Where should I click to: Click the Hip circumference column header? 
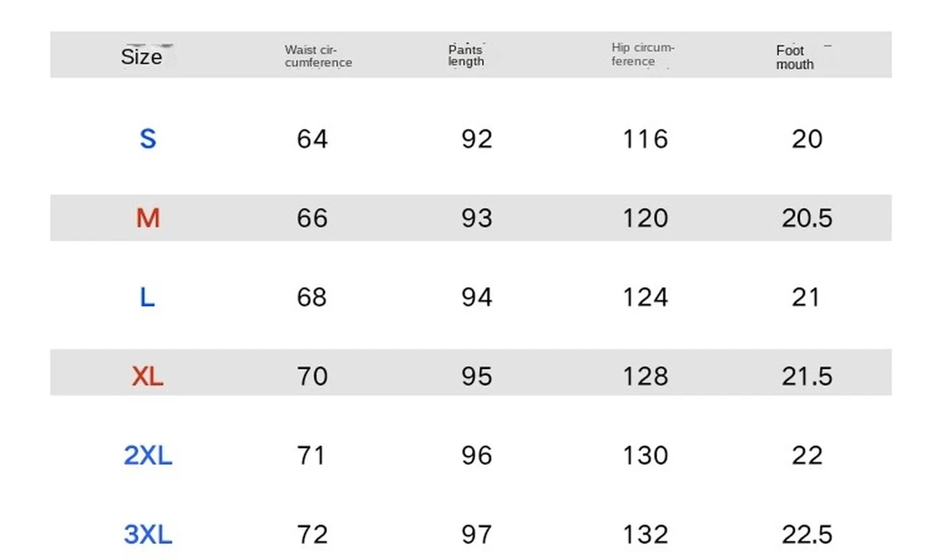coord(642,55)
